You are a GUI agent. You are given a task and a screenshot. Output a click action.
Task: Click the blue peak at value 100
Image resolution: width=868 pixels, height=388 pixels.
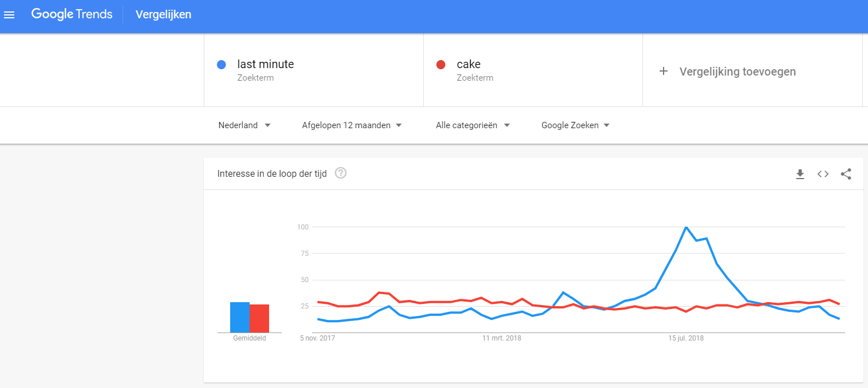point(686,227)
